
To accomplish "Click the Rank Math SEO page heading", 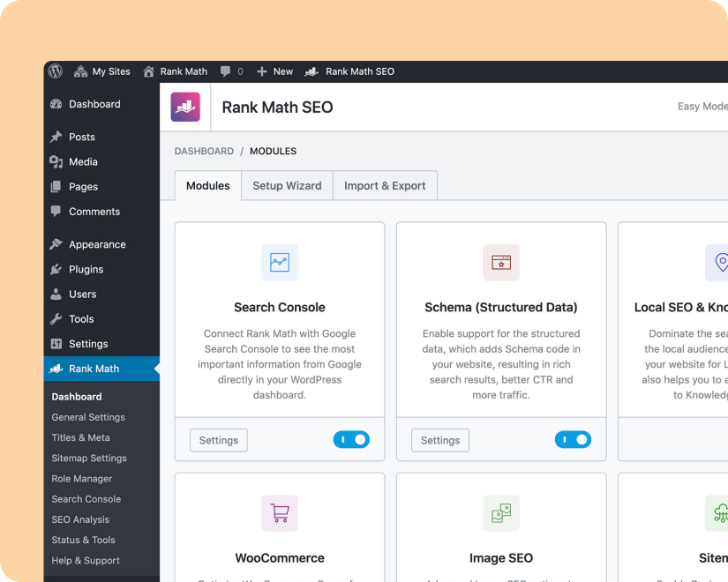I will [x=277, y=108].
